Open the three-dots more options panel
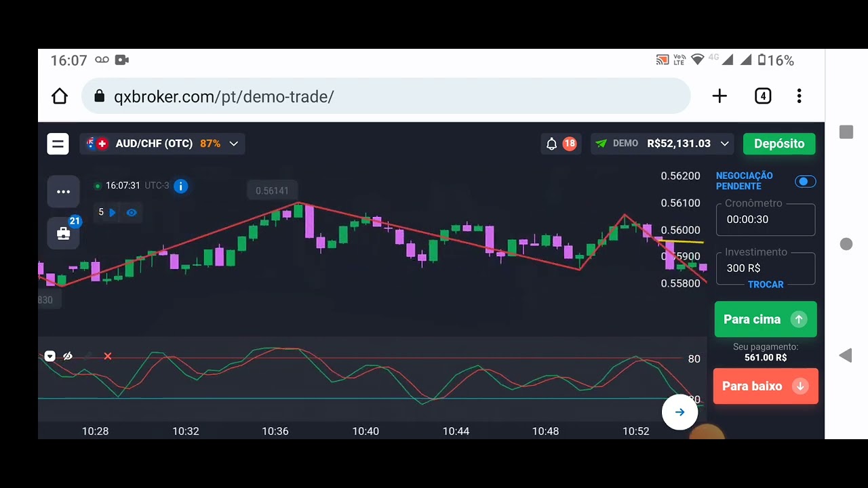Screen dimensions: 868x488 point(63,192)
